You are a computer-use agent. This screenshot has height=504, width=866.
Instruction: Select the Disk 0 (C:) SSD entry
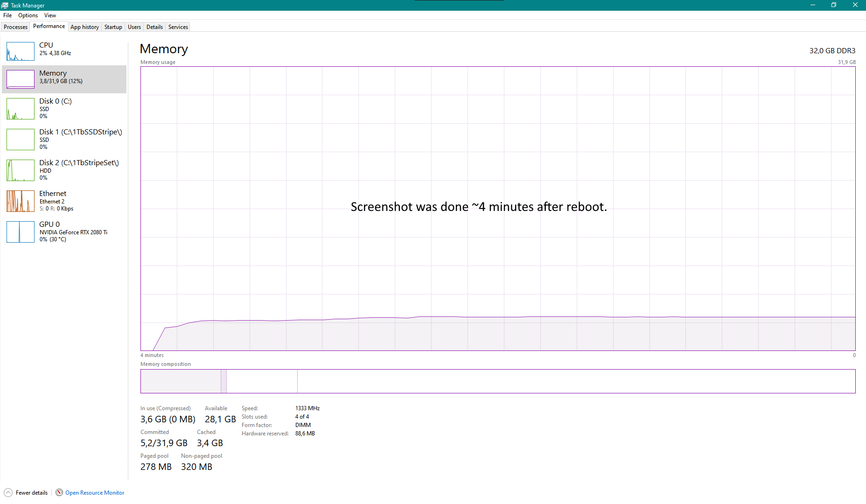pos(64,109)
